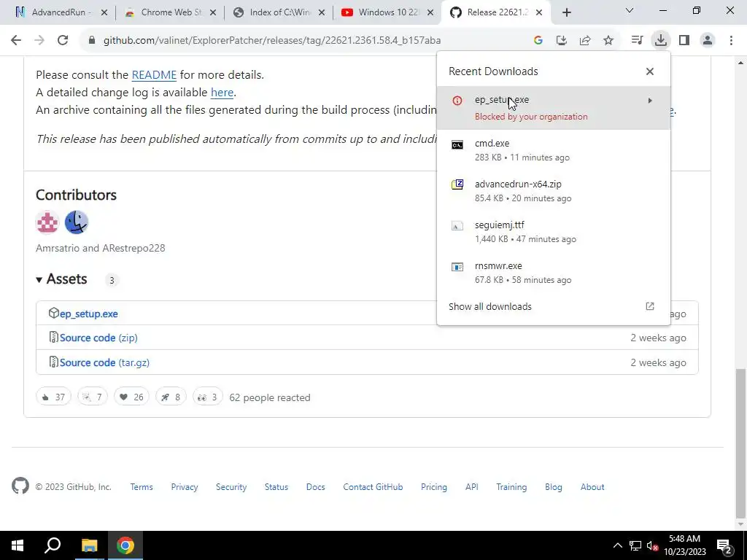
Task: Click Show all downloads
Action: pyautogui.click(x=489, y=307)
